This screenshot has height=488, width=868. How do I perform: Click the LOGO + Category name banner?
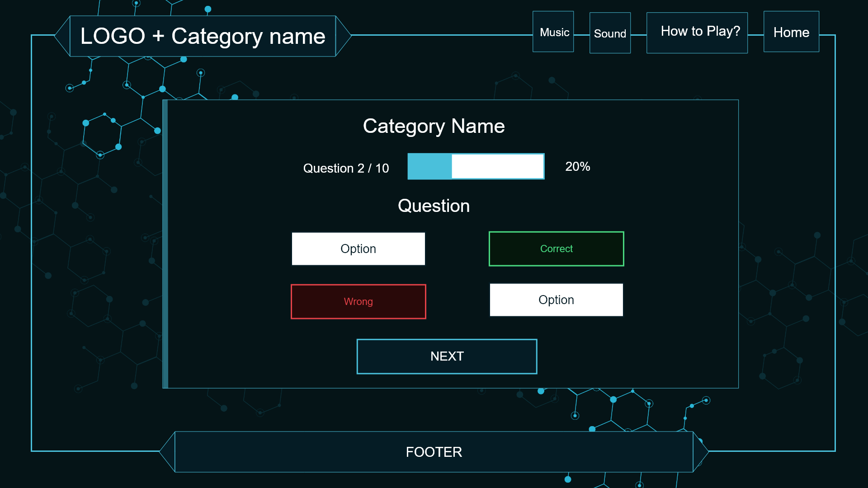coord(203,36)
